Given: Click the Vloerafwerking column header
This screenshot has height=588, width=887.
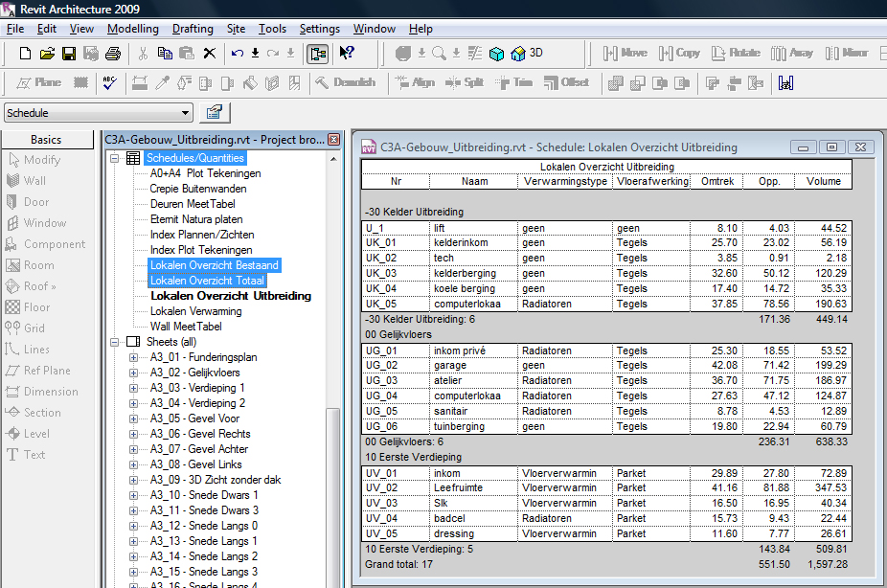Looking at the screenshot, I should [x=651, y=182].
